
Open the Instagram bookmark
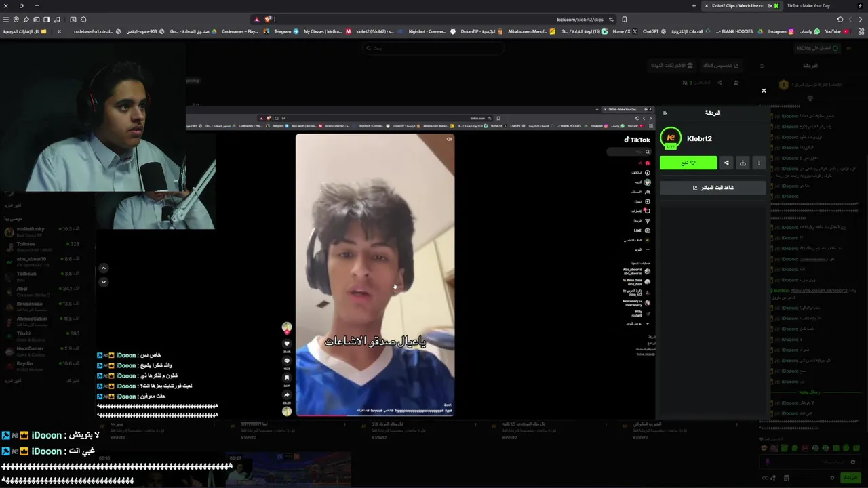coord(782,31)
